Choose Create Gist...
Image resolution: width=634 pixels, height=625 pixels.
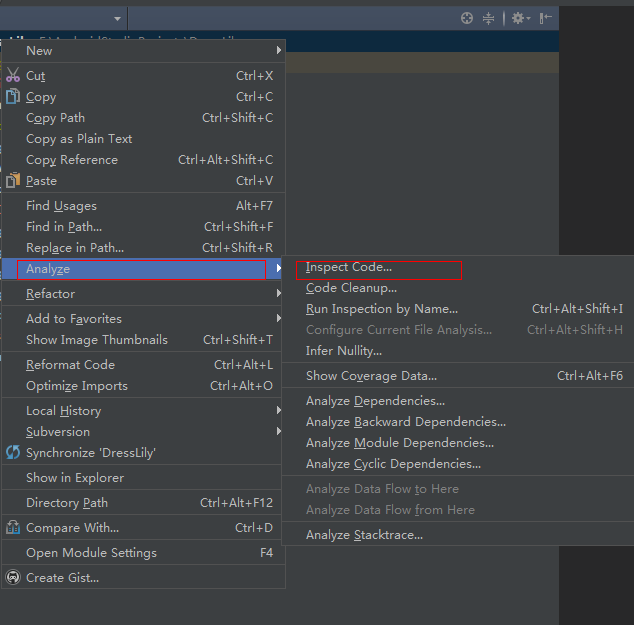144,579
